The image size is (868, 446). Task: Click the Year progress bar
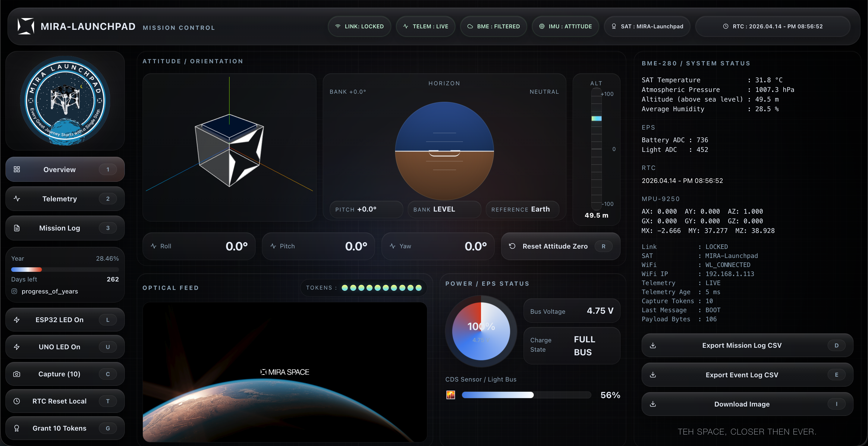65,269
